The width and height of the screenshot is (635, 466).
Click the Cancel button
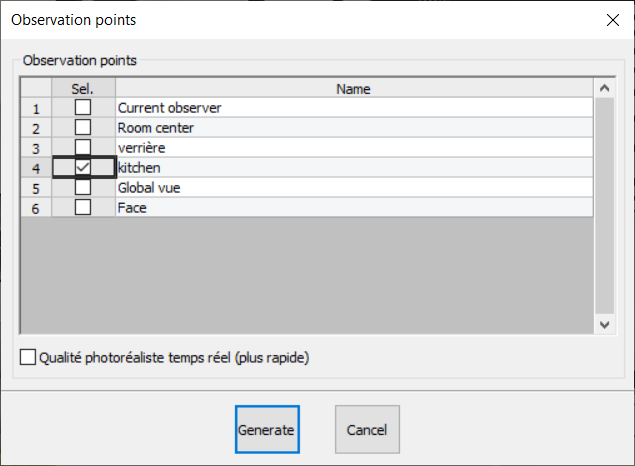click(x=367, y=430)
